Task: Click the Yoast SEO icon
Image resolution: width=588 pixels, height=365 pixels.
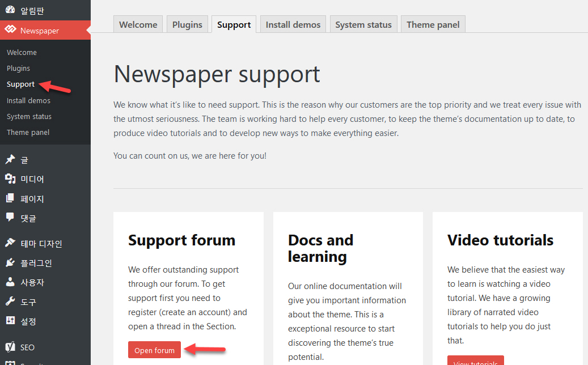Action: tap(10, 347)
